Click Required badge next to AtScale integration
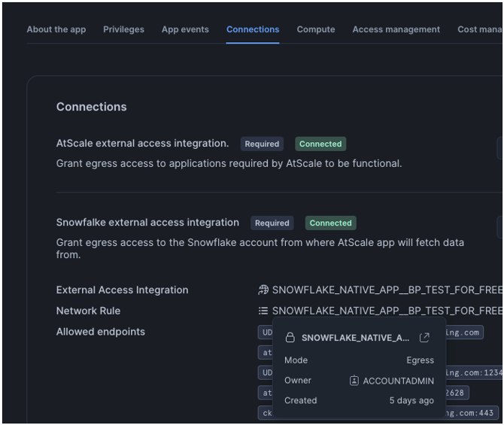The image size is (504, 425). click(x=262, y=144)
